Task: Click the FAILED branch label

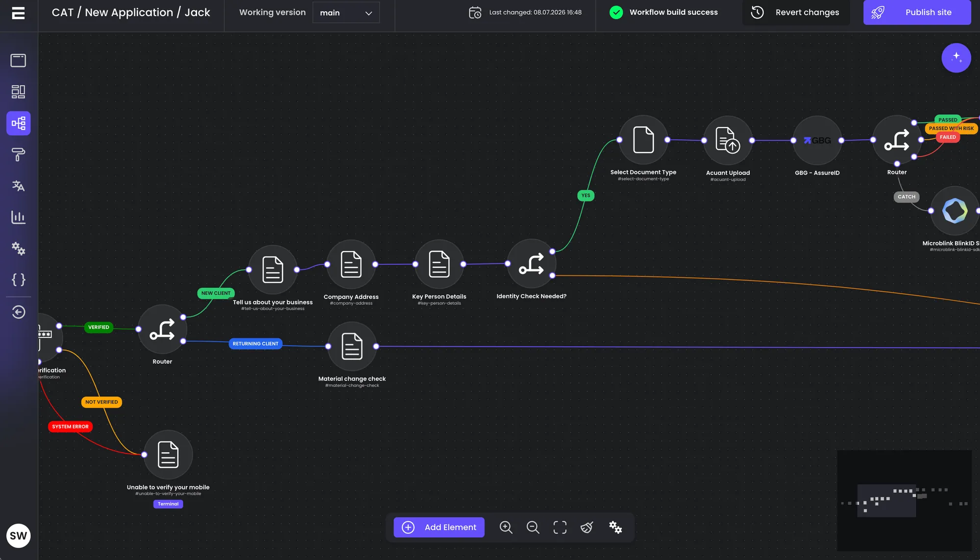Action: (948, 137)
